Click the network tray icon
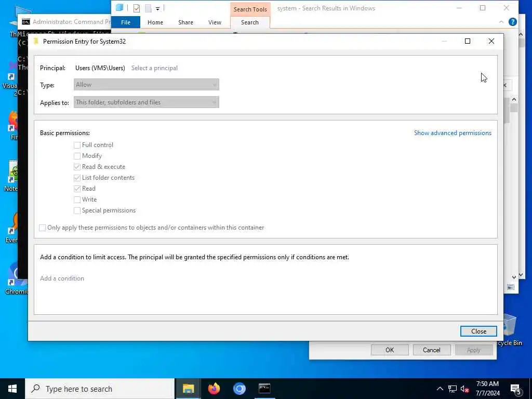The image size is (532, 399). [x=453, y=389]
